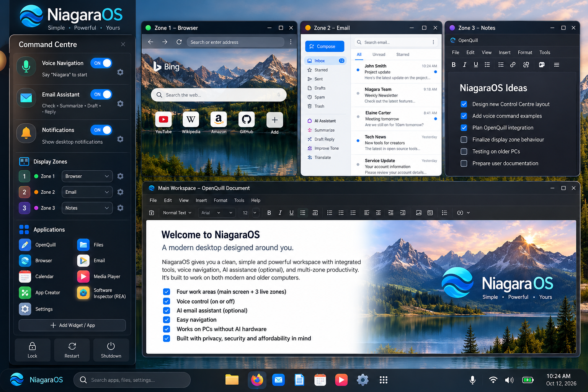588x392 pixels.
Task: Switch to the Unread email tab
Action: 379,54
